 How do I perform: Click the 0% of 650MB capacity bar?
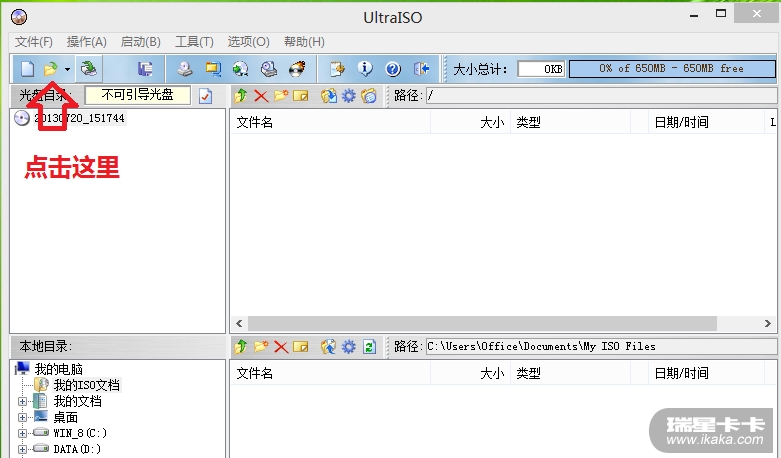672,69
